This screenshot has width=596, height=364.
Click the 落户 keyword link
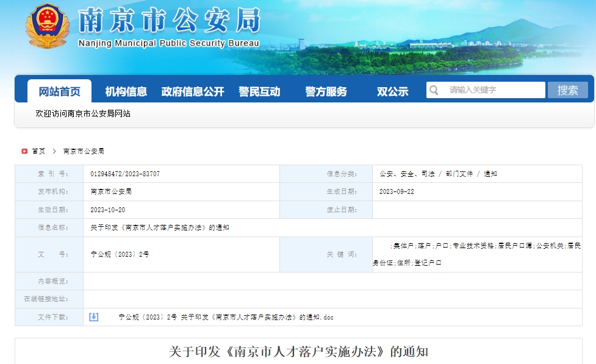pyautogui.click(x=425, y=245)
